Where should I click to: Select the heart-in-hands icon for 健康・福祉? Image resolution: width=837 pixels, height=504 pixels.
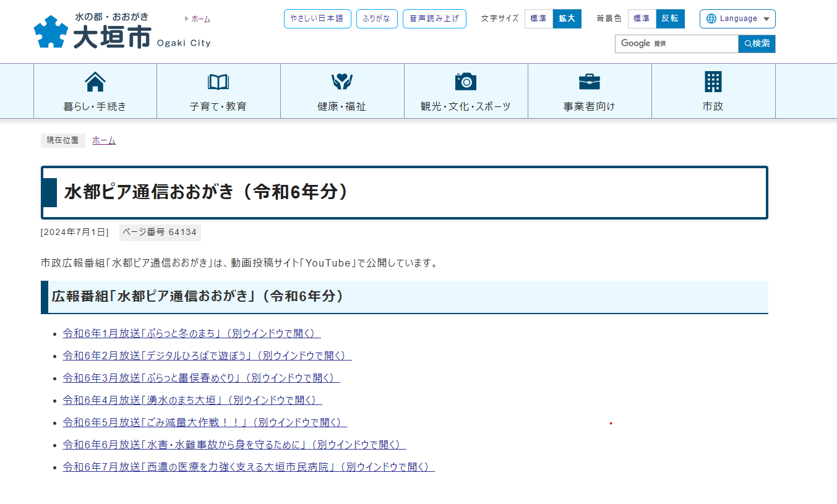(x=342, y=82)
